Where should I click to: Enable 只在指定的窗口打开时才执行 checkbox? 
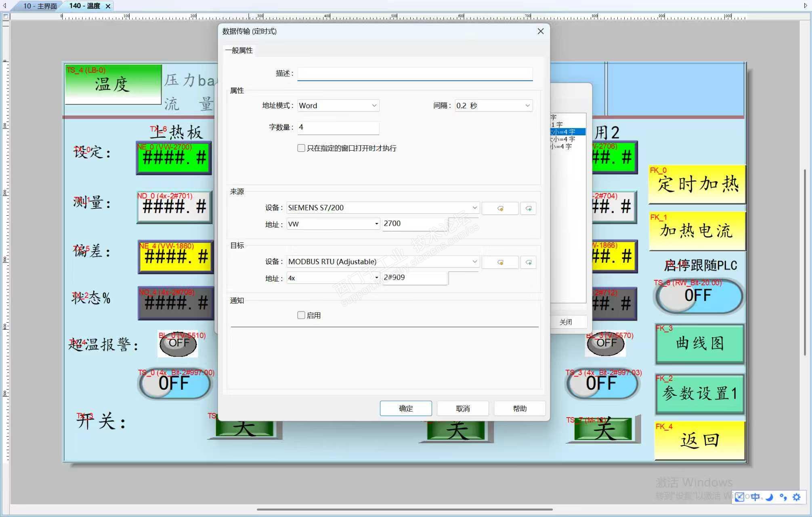coord(301,148)
